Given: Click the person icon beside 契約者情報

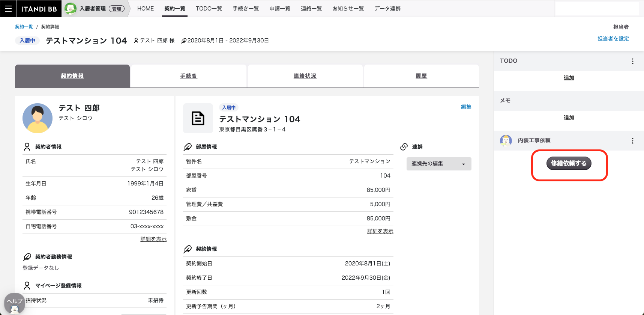Looking at the screenshot, I should 27,147.
